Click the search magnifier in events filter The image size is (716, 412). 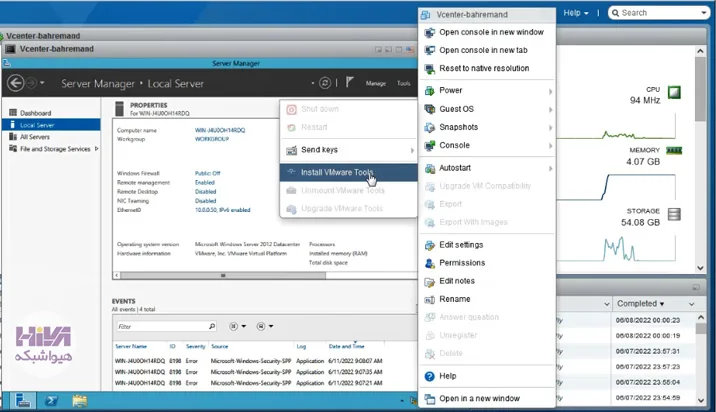[212, 326]
